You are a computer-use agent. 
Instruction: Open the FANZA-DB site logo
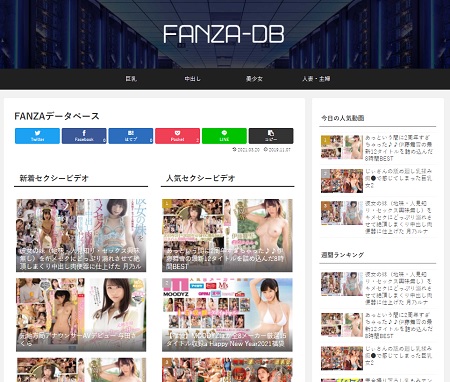pos(224,34)
